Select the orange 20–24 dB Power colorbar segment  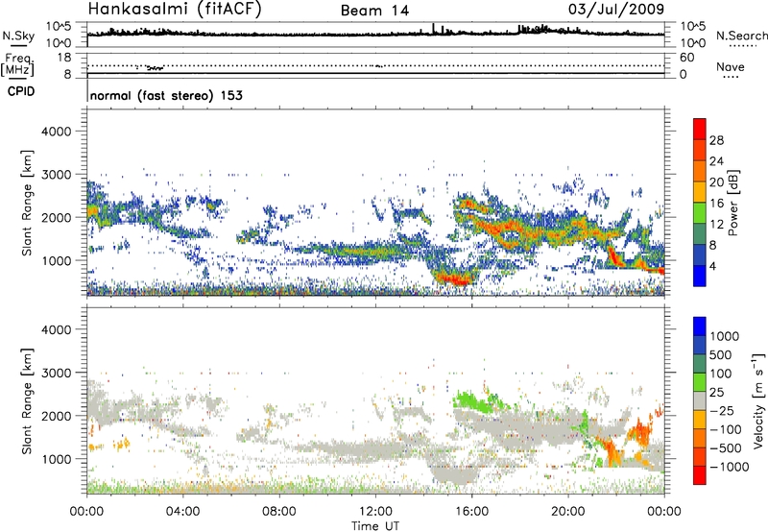pyautogui.click(x=700, y=171)
